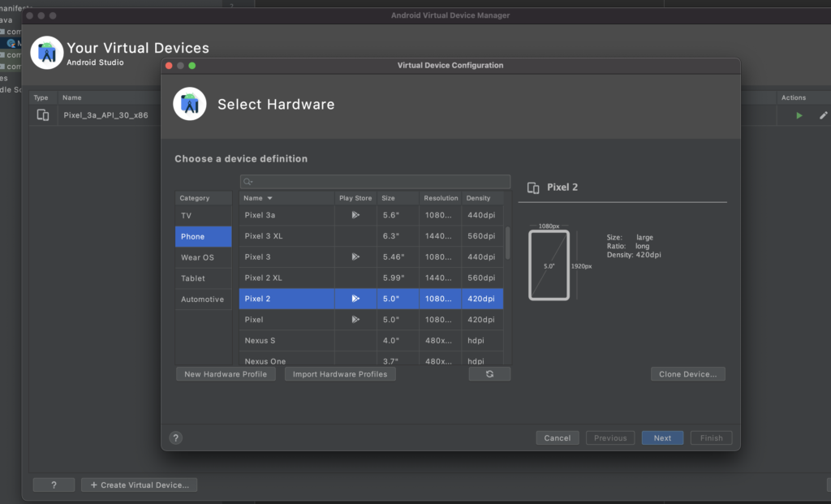This screenshot has height=504, width=831.
Task: Maximize the Virtual Device Configuration dialog
Action: [192, 66]
